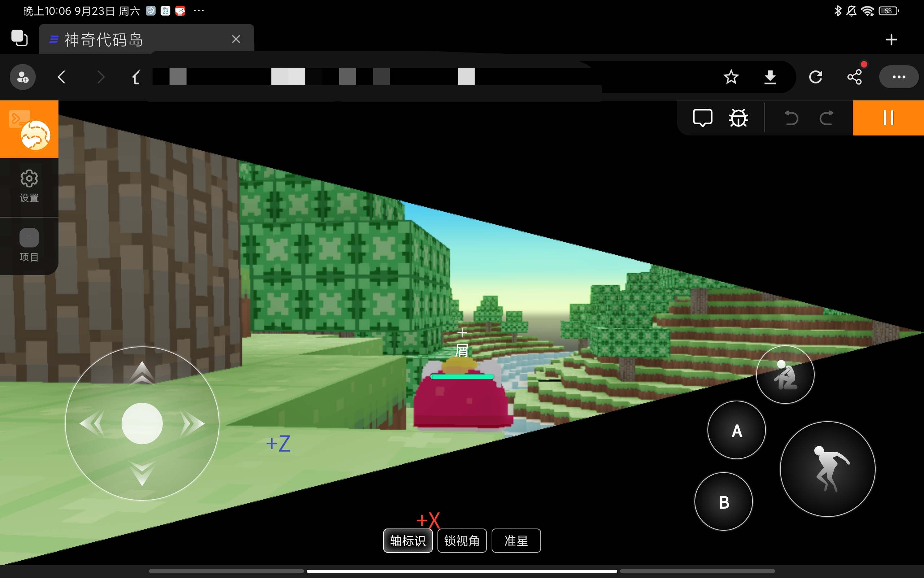Open the bug debug tool
924x578 pixels.
tap(738, 118)
